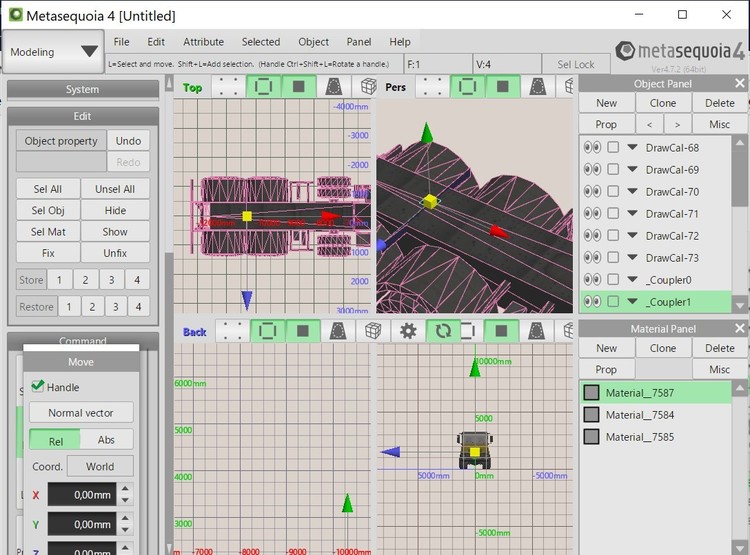The height and width of the screenshot is (555, 750).
Task: Open the Object menu
Action: [313, 42]
